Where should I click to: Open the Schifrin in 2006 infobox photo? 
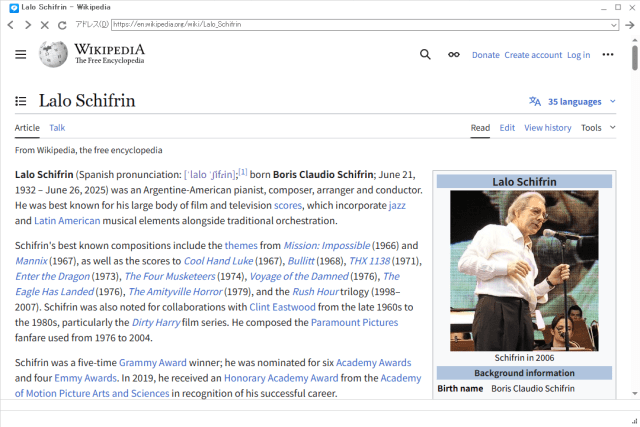tap(524, 271)
